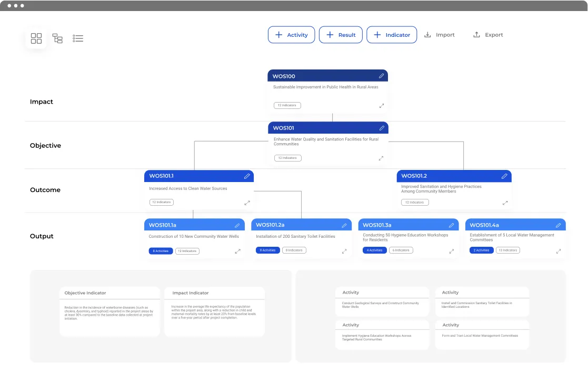Expand the WOS101.1 card
This screenshot has width=588, height=372.
(247, 203)
